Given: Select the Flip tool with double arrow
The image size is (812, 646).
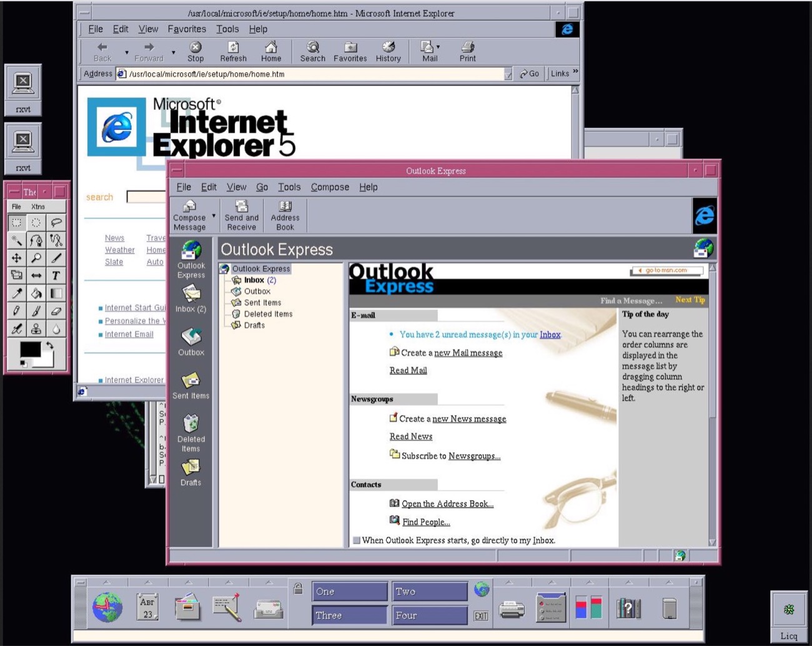Looking at the screenshot, I should (x=36, y=275).
